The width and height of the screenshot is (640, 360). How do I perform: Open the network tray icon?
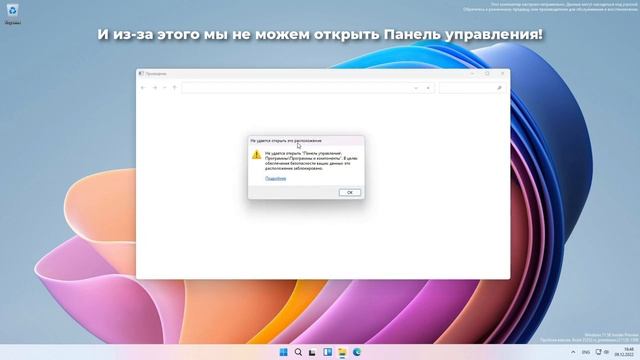coord(598,352)
